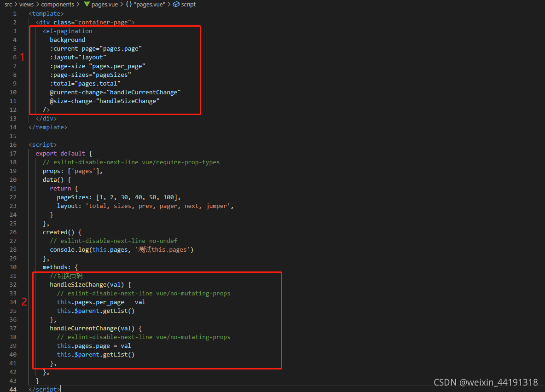Click 'this.pages.per_page = val' statement

pyautogui.click(x=101, y=302)
